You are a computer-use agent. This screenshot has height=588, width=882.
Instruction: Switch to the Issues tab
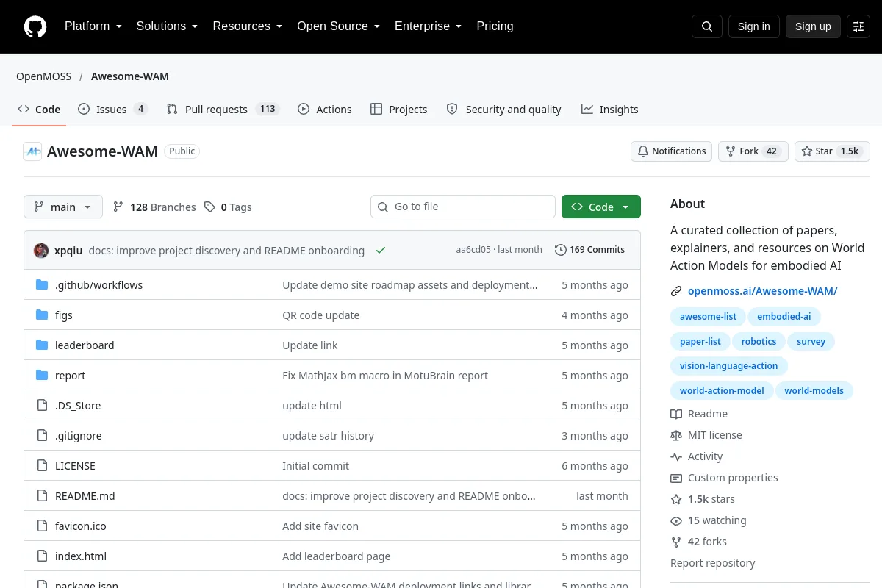[x=113, y=109]
